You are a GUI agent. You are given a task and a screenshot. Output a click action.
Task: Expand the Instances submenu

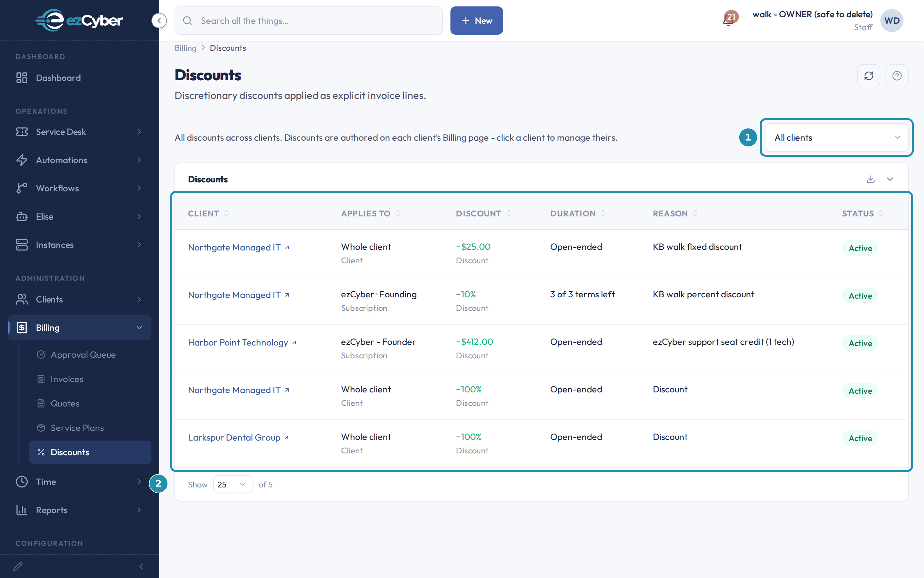pyautogui.click(x=139, y=245)
